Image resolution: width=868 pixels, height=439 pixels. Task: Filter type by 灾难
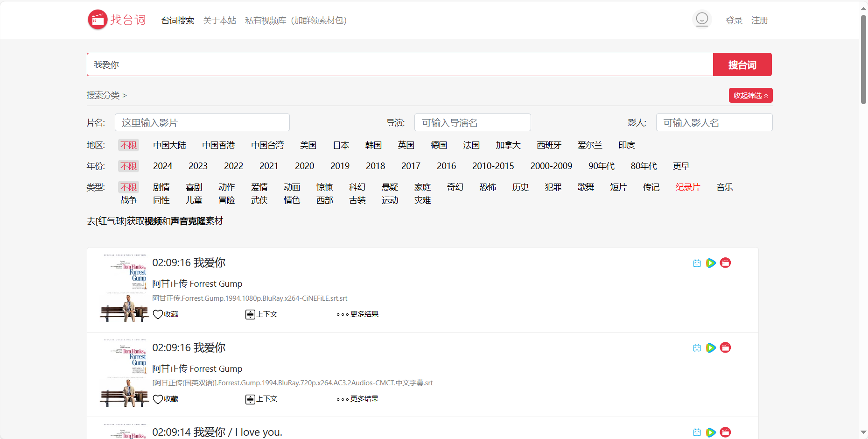click(x=422, y=200)
